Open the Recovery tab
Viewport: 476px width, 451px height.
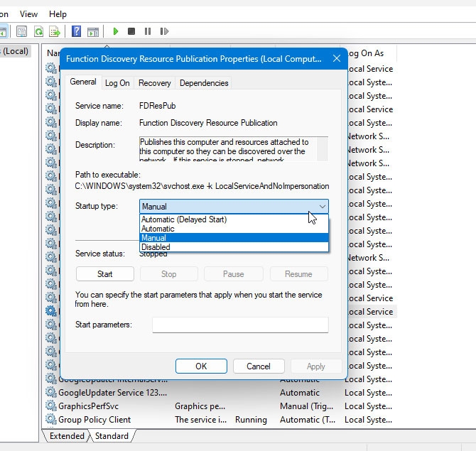pyautogui.click(x=154, y=83)
